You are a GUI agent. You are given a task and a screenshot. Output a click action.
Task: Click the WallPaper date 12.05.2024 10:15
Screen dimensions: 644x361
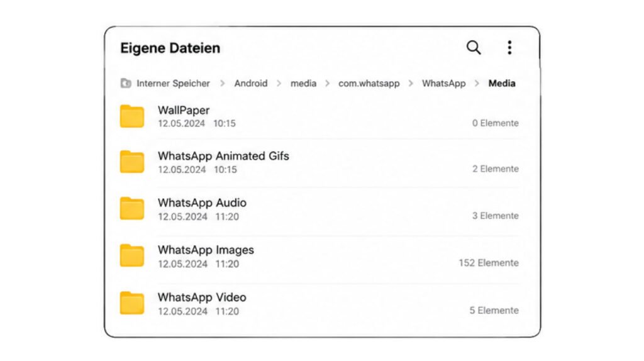coord(197,123)
